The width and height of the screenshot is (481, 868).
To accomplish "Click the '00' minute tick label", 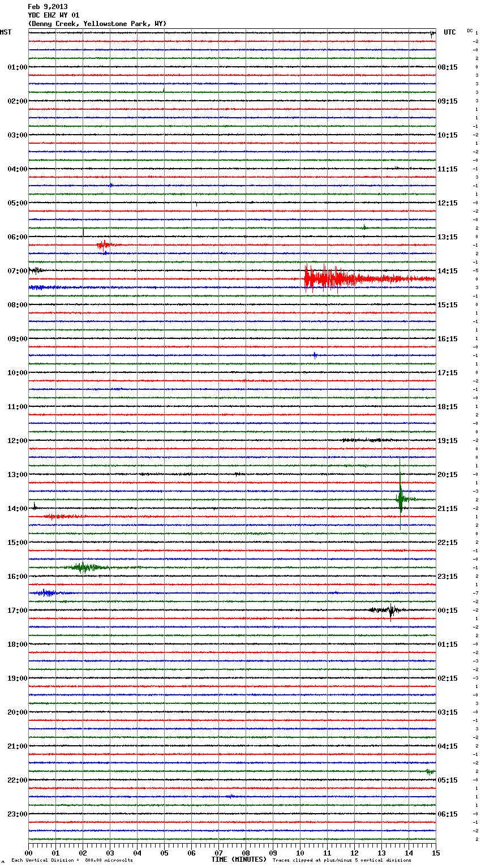I will [x=28, y=853].
